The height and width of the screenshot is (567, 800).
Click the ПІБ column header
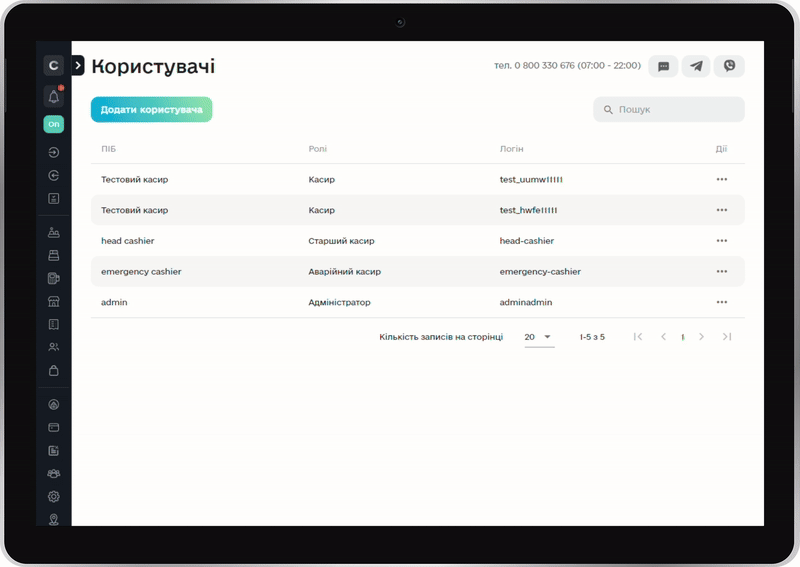pos(109,149)
